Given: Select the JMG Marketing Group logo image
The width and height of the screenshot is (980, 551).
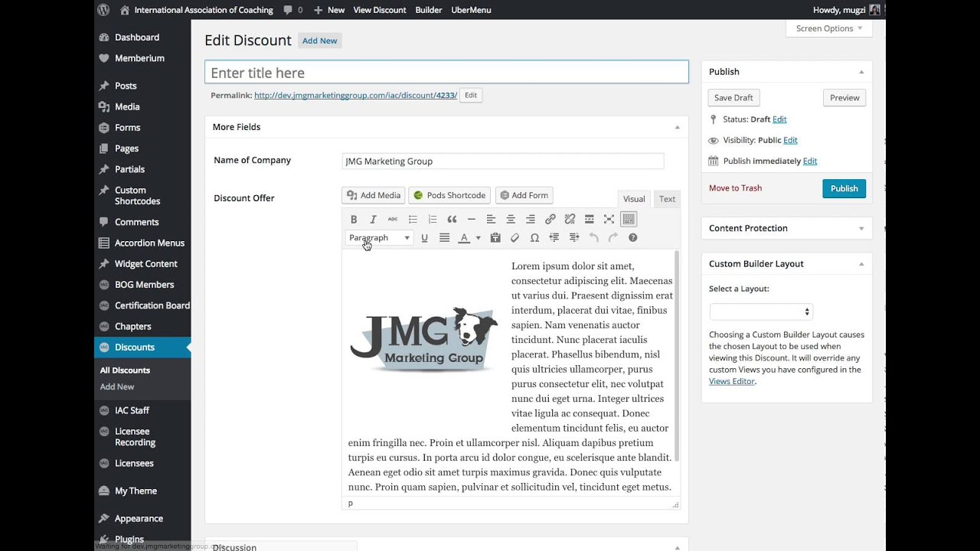Looking at the screenshot, I should (424, 340).
